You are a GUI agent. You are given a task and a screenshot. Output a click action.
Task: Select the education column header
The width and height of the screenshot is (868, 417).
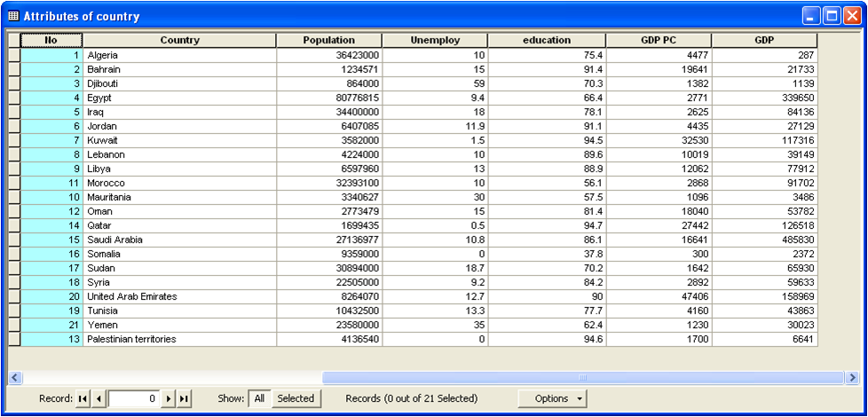(x=547, y=41)
